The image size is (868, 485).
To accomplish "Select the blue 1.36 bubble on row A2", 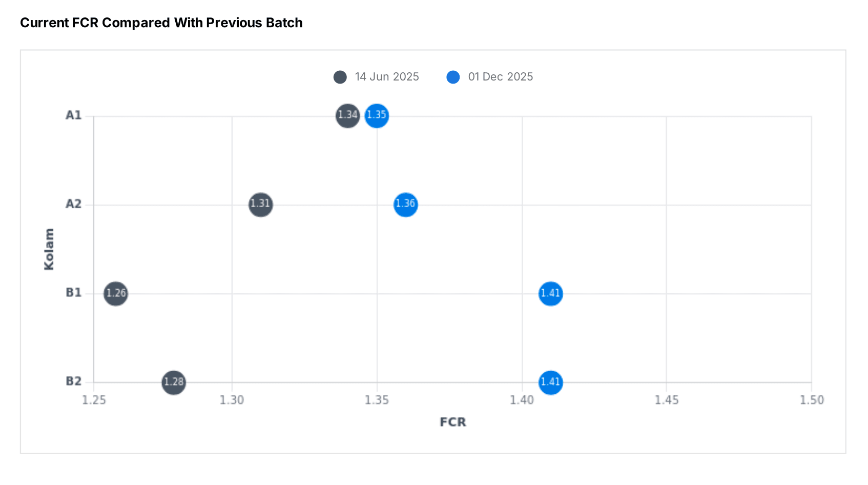I will (x=405, y=205).
